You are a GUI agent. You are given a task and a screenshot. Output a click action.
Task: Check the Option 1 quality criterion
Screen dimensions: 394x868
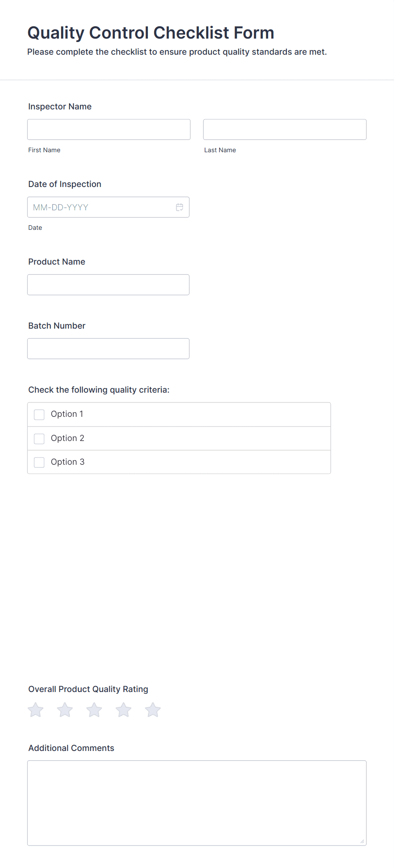[39, 414]
